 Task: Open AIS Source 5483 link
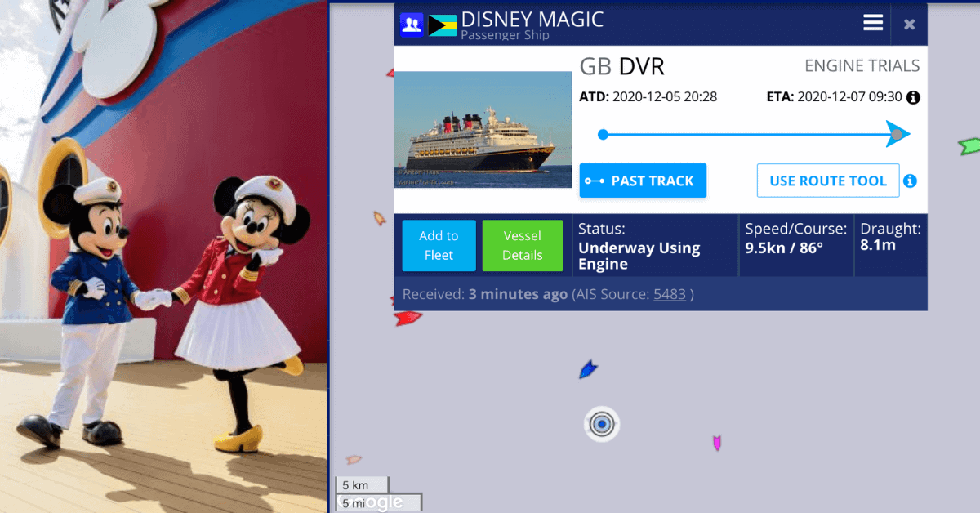(670, 294)
